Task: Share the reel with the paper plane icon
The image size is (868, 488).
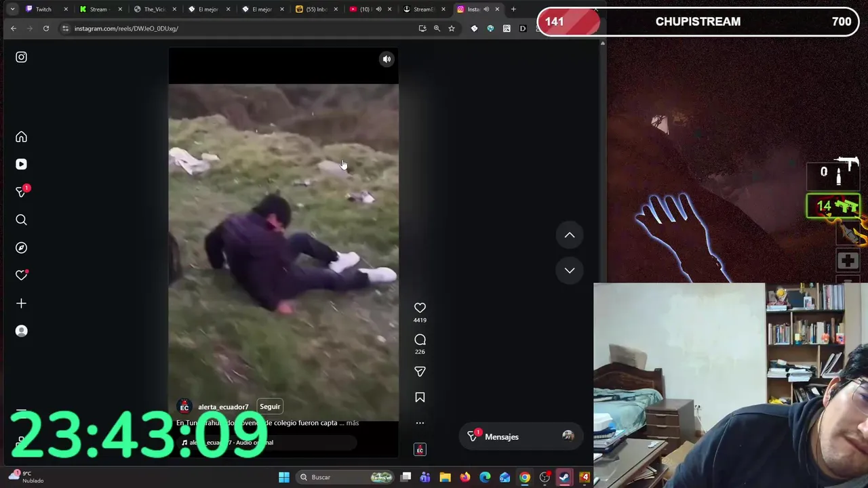Action: (420, 371)
